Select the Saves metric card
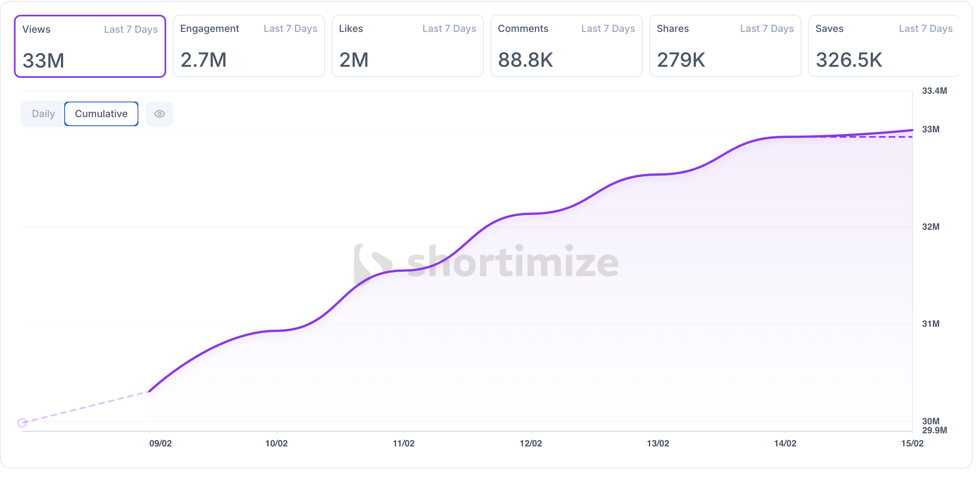This screenshot has width=980, height=480. (x=883, y=45)
